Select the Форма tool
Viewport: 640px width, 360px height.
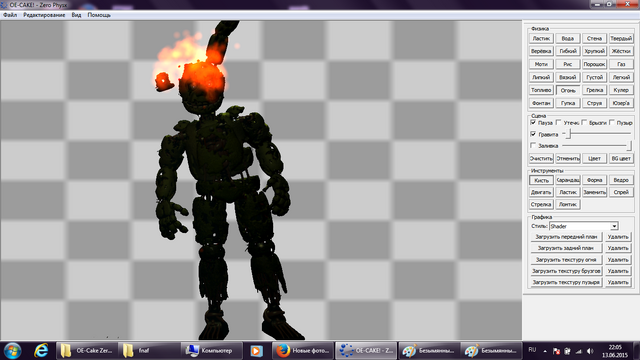pyautogui.click(x=594, y=180)
